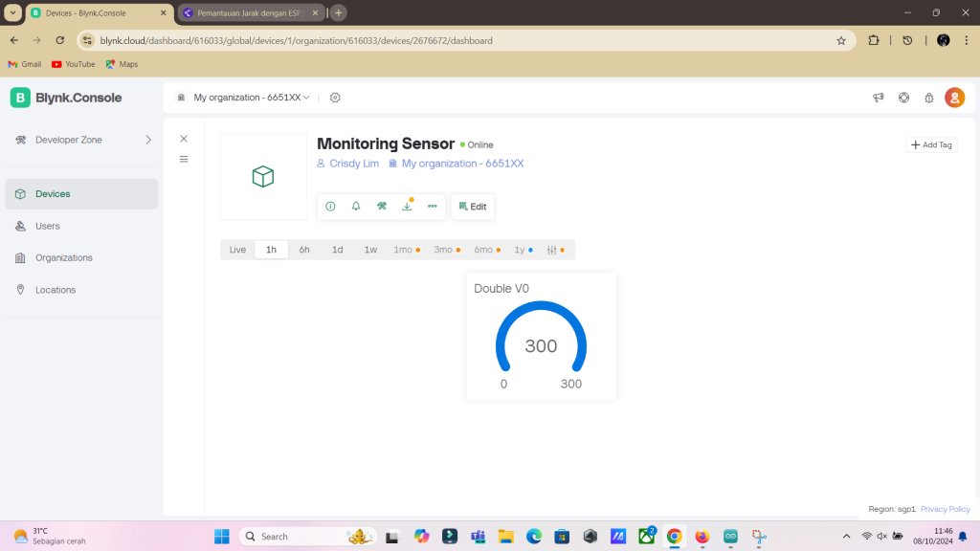Image resolution: width=980 pixels, height=551 pixels.
Task: Click the Double V0 gauge widget
Action: tap(541, 337)
